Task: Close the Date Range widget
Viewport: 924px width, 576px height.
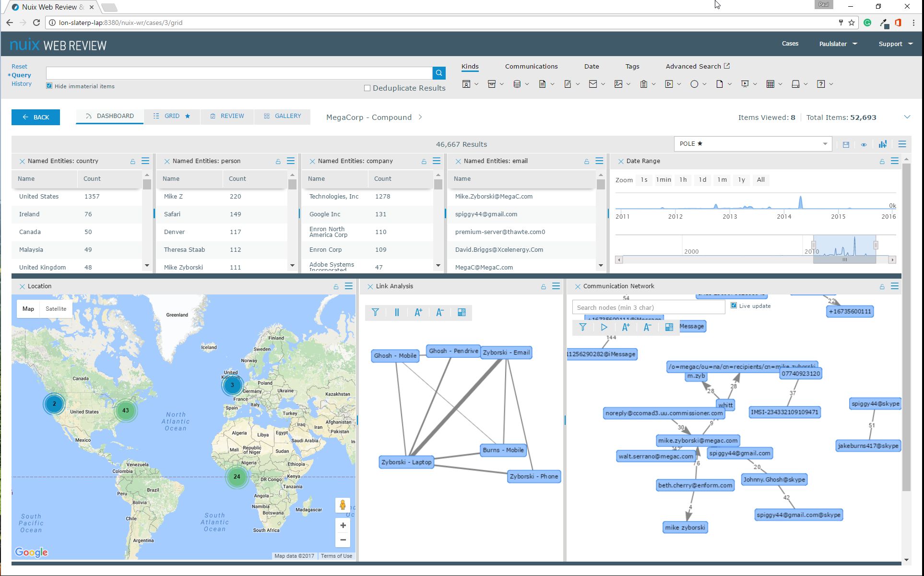Action: tap(621, 162)
